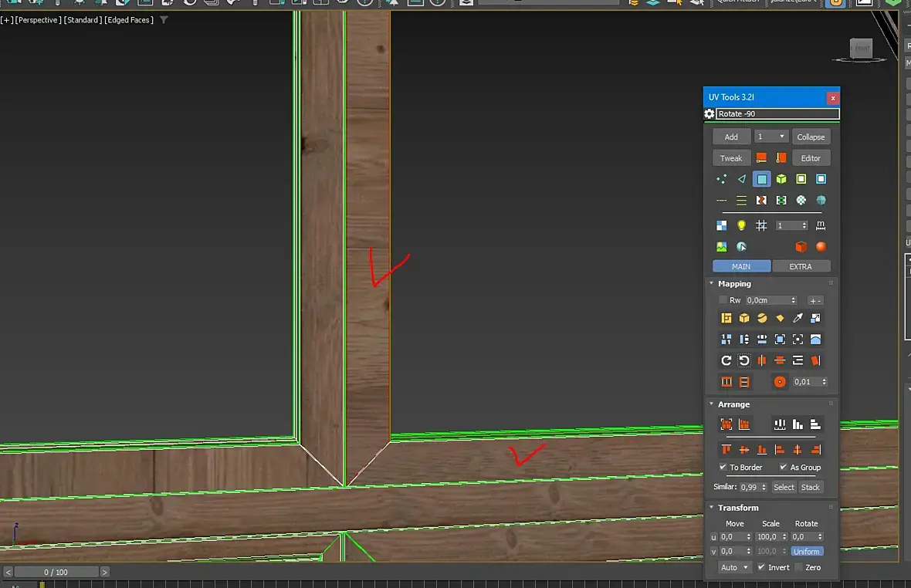Click the three yellow lines loop icon
Viewport: 911px width, 588px height.
tap(741, 201)
